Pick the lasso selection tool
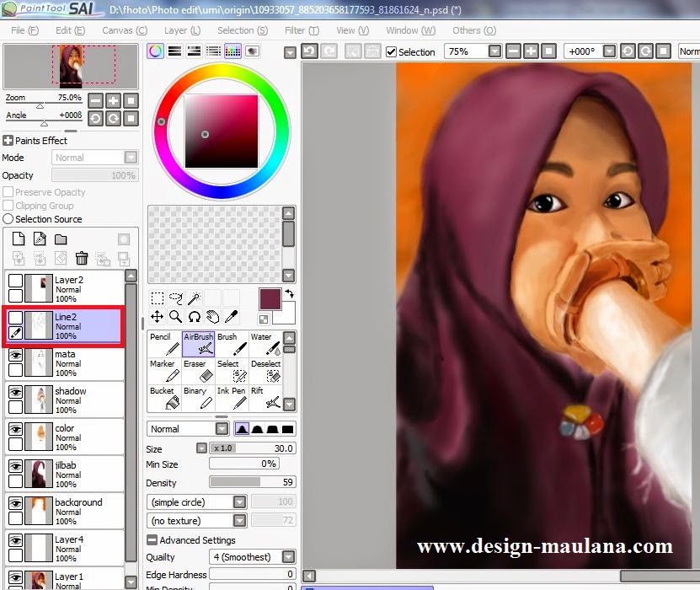Viewport: 700px width, 590px height. [x=175, y=298]
